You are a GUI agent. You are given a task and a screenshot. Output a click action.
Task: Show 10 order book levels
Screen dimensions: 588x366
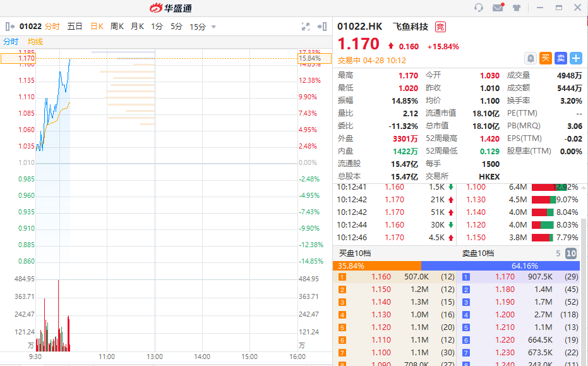[x=571, y=253]
